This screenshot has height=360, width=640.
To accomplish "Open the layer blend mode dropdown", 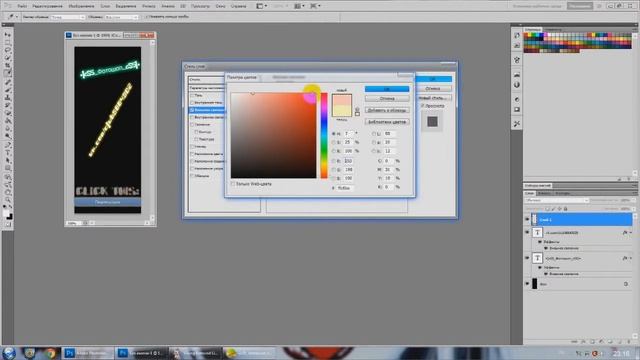I will (x=557, y=200).
